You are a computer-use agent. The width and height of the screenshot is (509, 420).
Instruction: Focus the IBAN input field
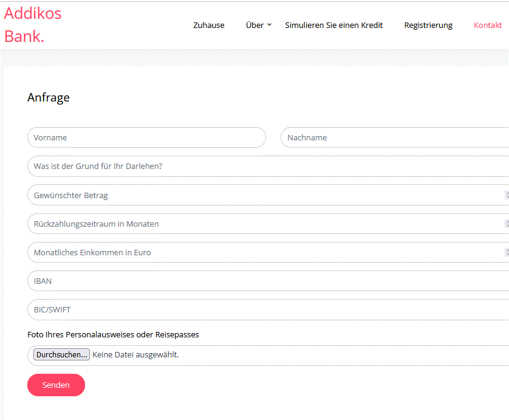(x=268, y=281)
